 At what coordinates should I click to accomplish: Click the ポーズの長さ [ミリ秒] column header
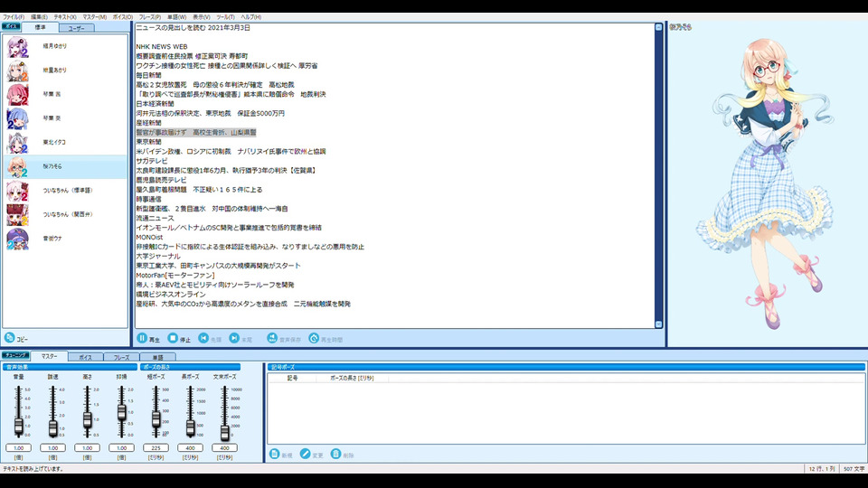tap(352, 378)
